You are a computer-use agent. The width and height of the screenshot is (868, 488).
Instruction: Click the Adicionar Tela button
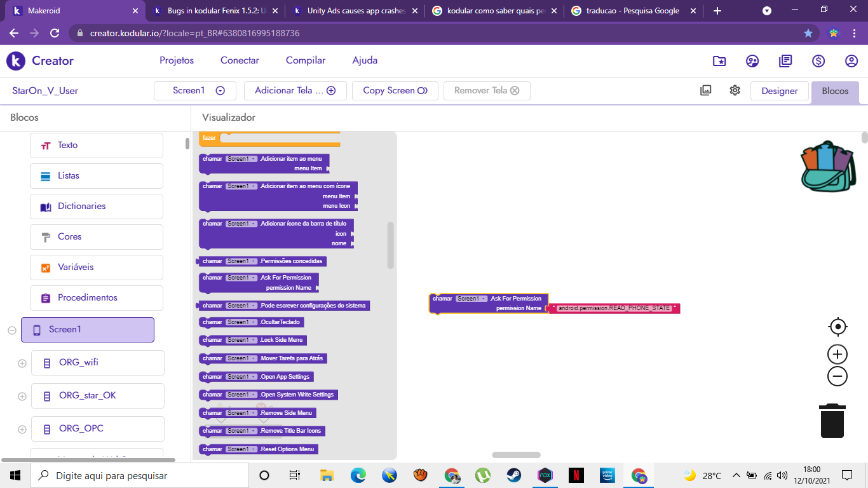pyautogui.click(x=295, y=90)
